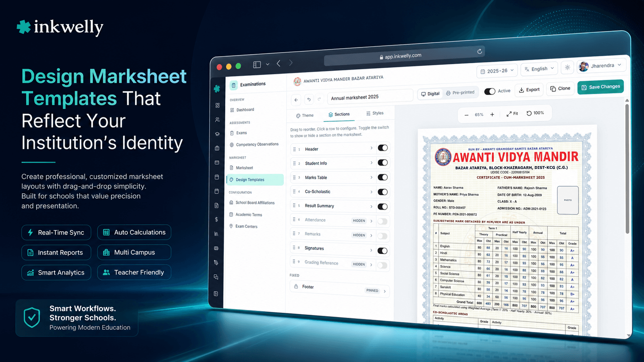Enable the Remarks section switch
The width and height of the screenshot is (644, 362).
(382, 236)
